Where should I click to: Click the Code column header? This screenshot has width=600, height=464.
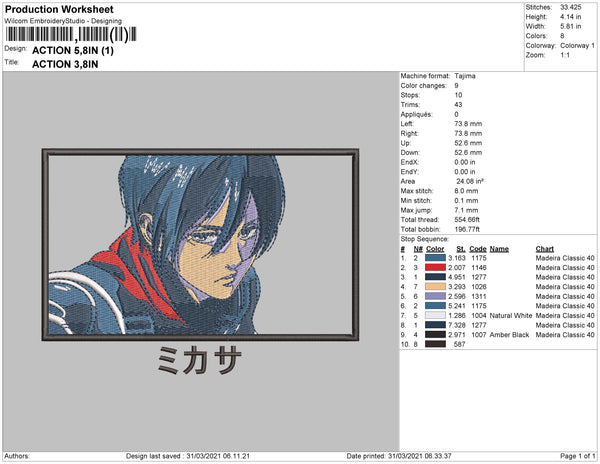478,249
